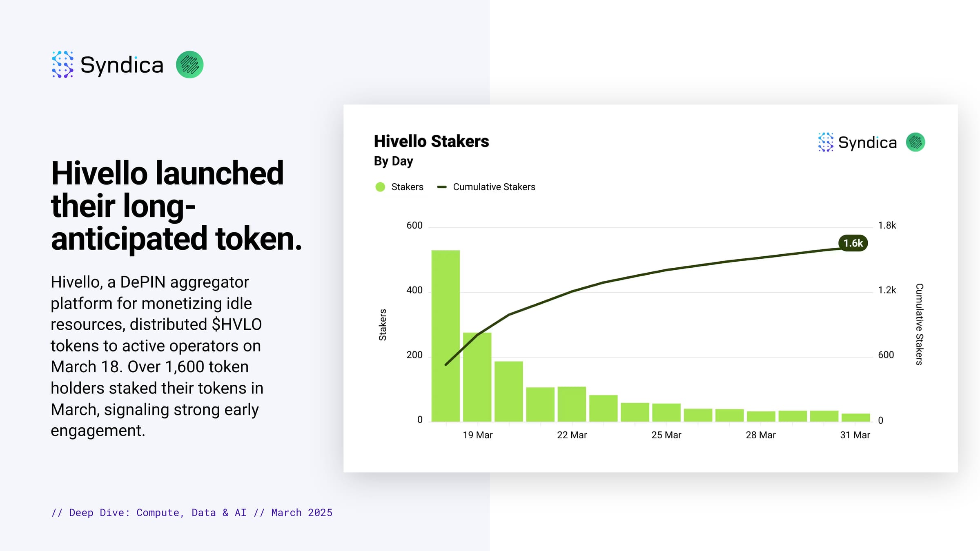Click the Syndica dotted logo icon top-left
Screen dimensions: 980x551
tap(62, 64)
